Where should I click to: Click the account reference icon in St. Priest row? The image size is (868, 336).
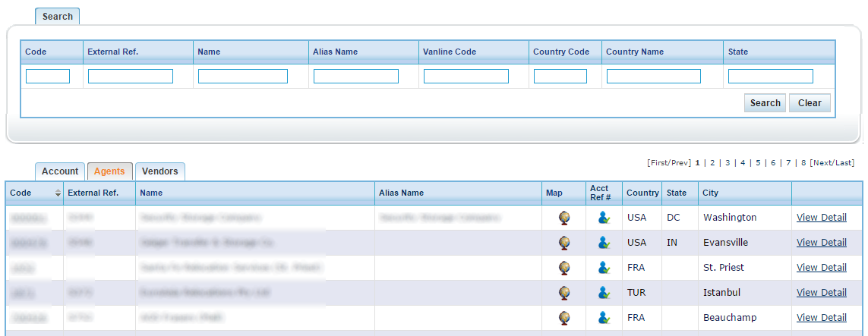[604, 268]
